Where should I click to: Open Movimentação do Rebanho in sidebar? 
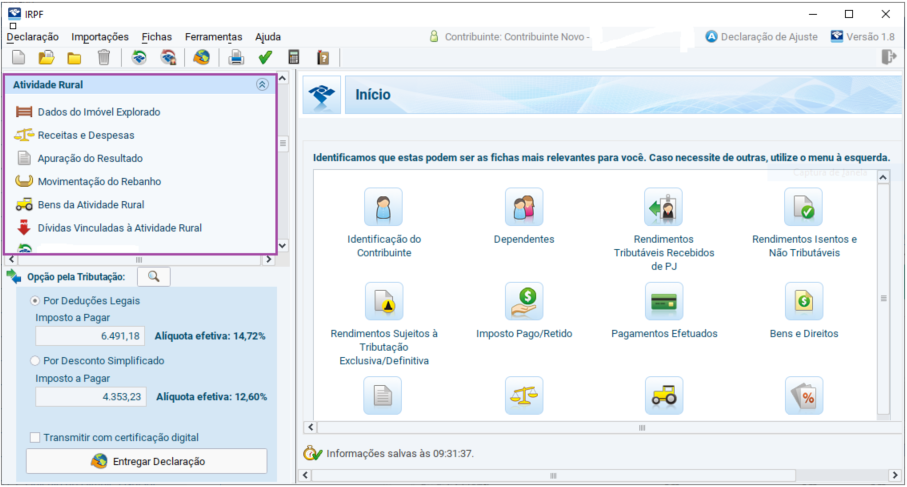click(x=99, y=181)
